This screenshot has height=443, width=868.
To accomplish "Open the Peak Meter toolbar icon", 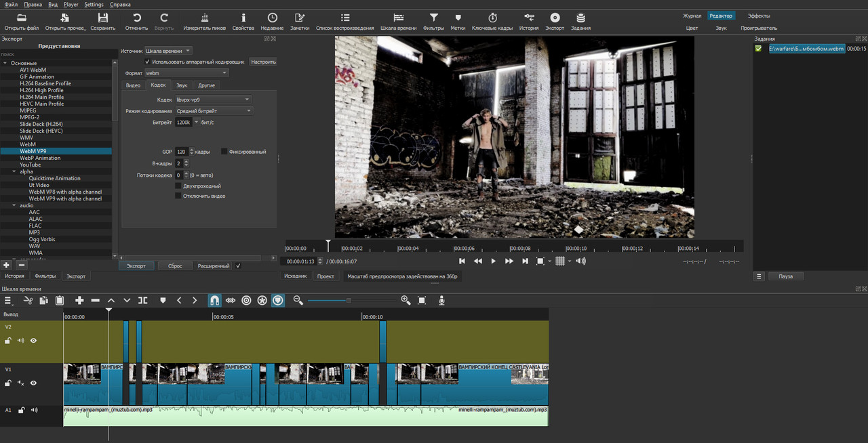I will (205, 18).
